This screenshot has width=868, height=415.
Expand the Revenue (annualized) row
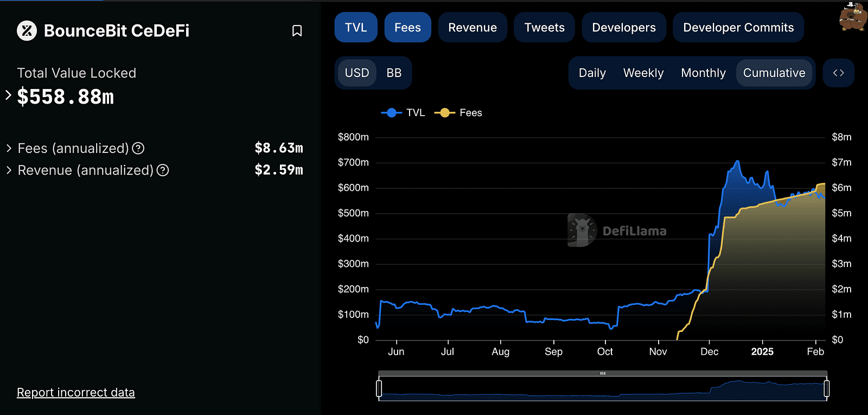pos(9,170)
